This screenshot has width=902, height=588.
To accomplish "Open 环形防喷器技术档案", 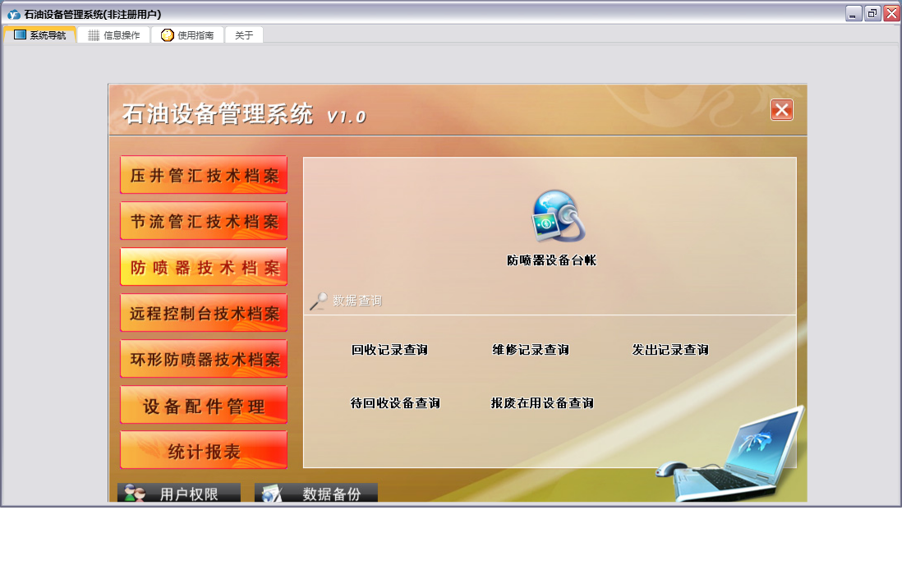I will tap(204, 359).
